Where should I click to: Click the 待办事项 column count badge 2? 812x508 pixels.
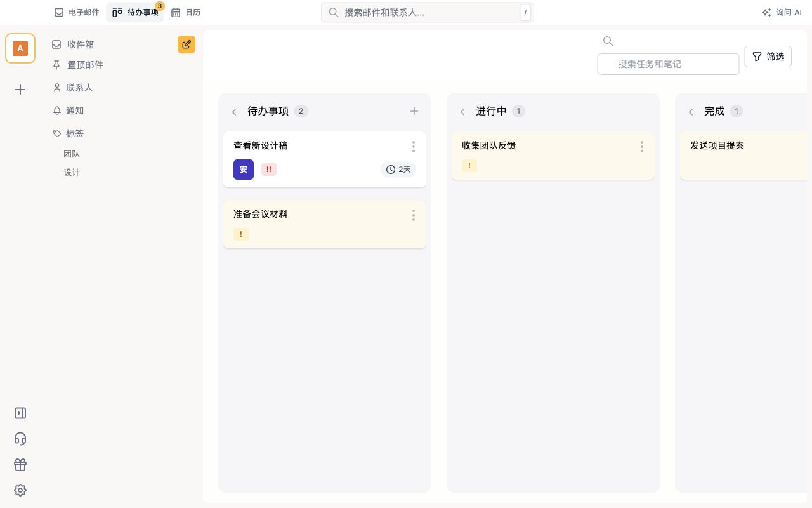click(x=301, y=111)
